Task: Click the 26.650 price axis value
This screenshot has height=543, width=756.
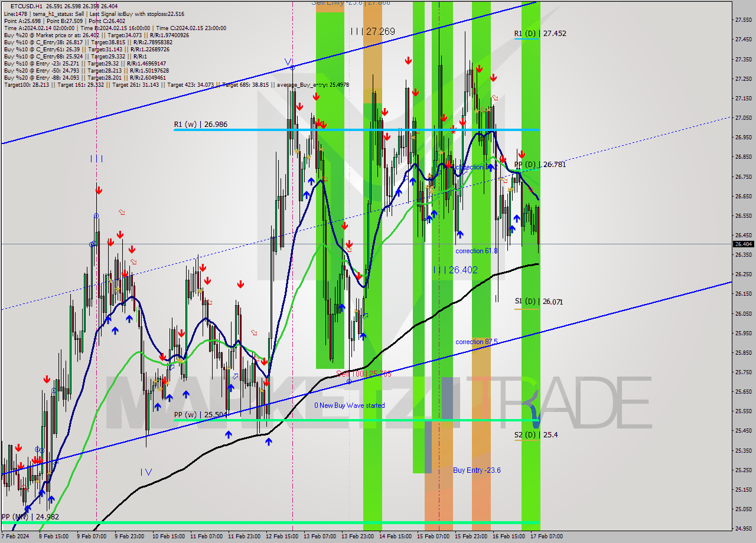Action: click(x=743, y=196)
